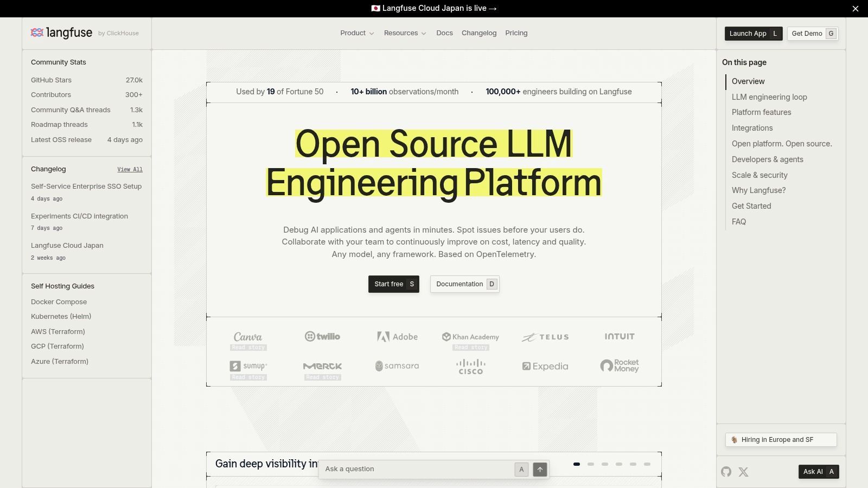Image resolution: width=868 pixels, height=488 pixels.
Task: Jump to Scale & security section
Action: (759, 175)
